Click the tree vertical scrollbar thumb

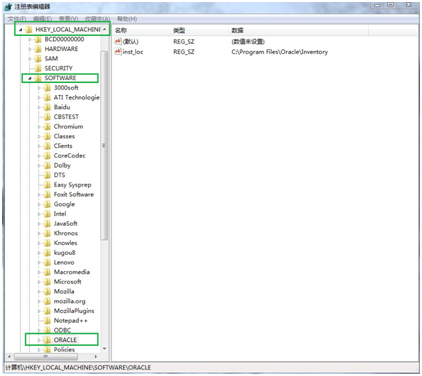coord(104,146)
